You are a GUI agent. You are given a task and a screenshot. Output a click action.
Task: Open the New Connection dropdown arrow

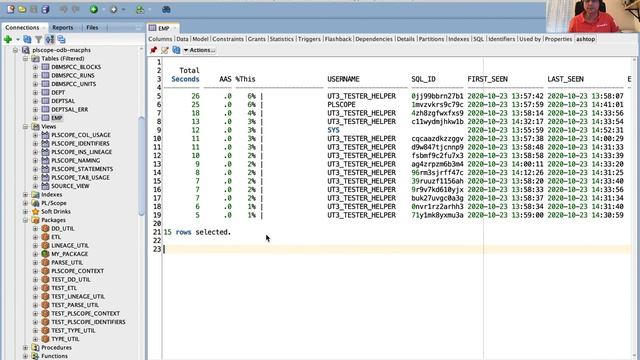pyautogui.click(x=18, y=40)
